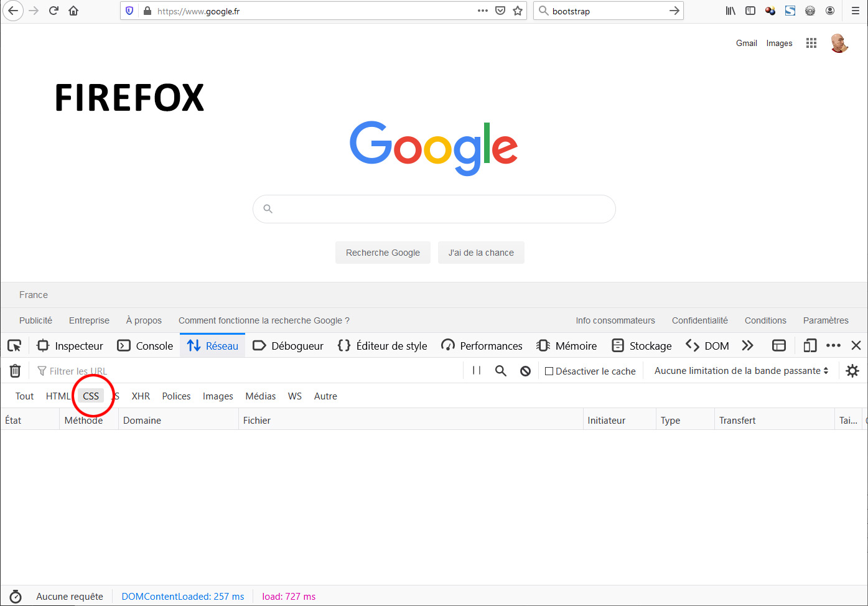
Task: Activate the element picker in devtools
Action: 14,345
